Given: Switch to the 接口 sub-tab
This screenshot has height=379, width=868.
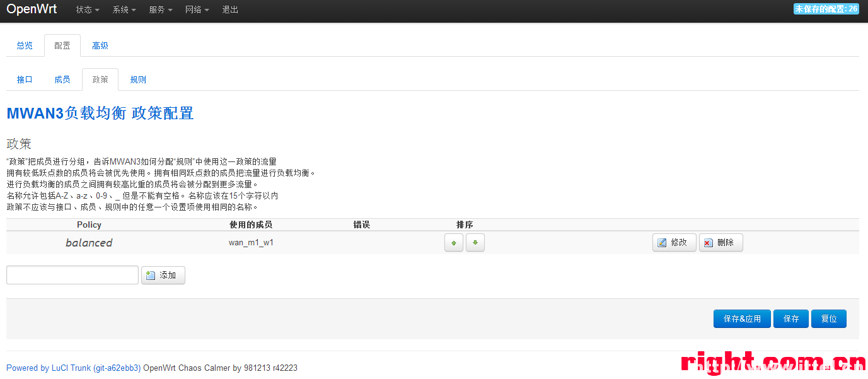Looking at the screenshot, I should 25,79.
